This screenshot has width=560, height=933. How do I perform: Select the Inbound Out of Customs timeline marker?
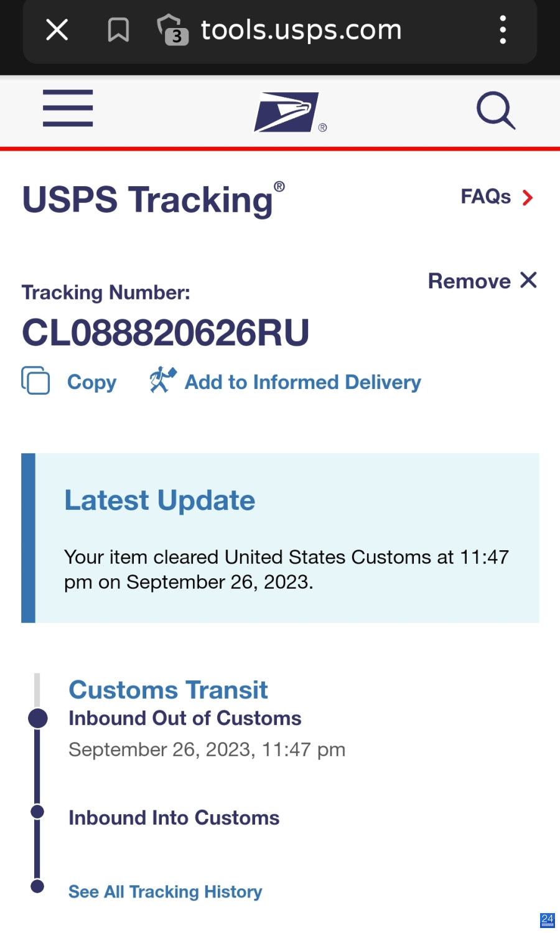pos(38,718)
